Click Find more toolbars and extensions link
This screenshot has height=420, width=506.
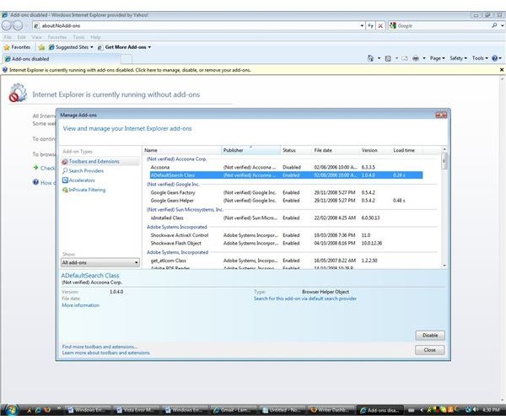pyautogui.click(x=100, y=347)
